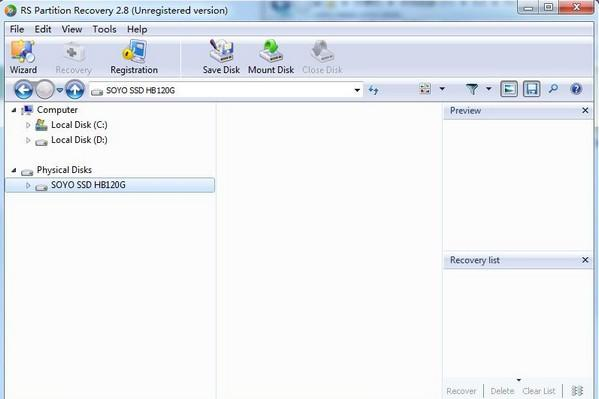This screenshot has width=599, height=399.
Task: Open the View menu
Action: point(72,29)
